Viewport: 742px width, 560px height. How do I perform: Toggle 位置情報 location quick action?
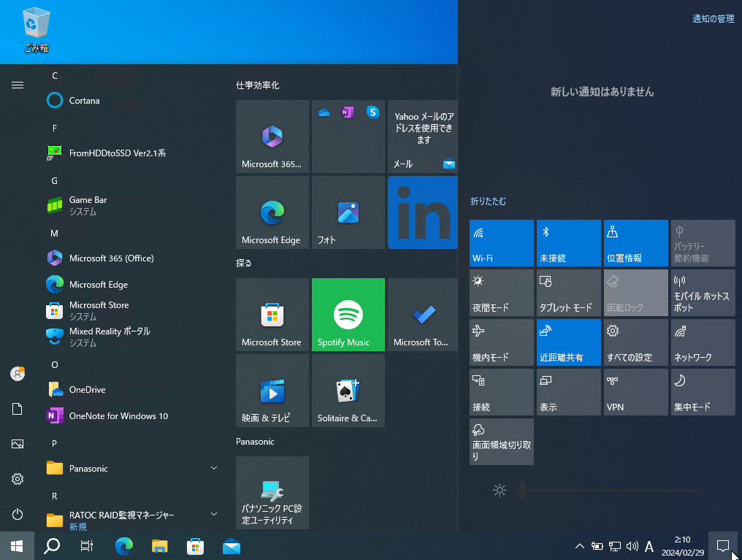click(x=636, y=243)
